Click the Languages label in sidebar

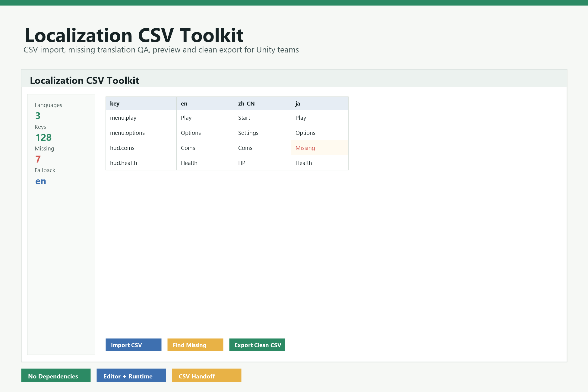[48, 105]
